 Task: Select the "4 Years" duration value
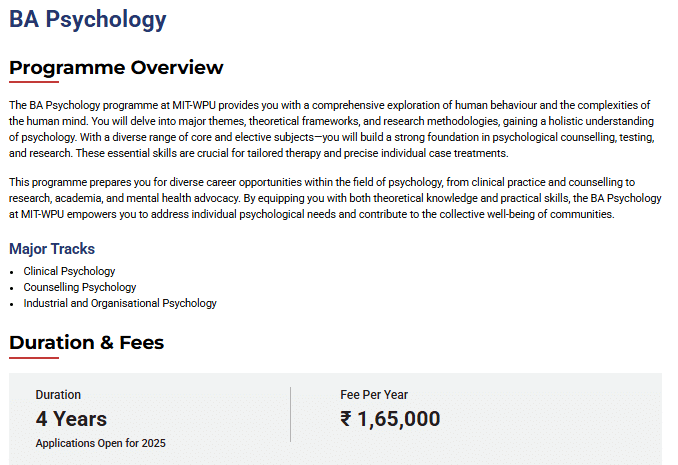point(71,419)
